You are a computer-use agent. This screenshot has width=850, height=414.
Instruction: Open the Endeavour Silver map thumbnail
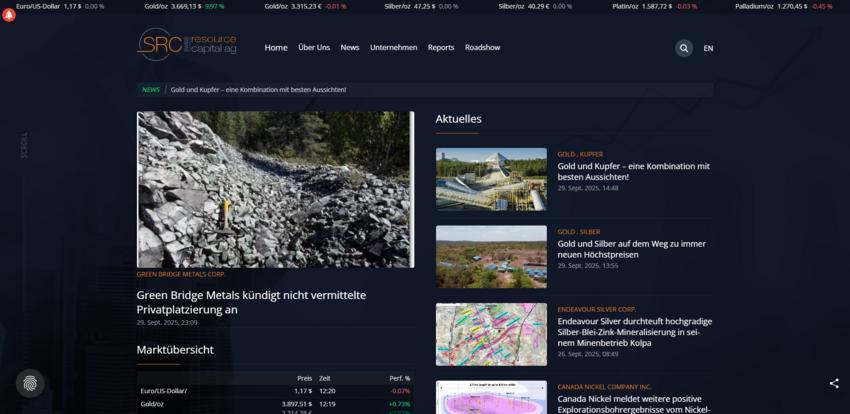(491, 334)
